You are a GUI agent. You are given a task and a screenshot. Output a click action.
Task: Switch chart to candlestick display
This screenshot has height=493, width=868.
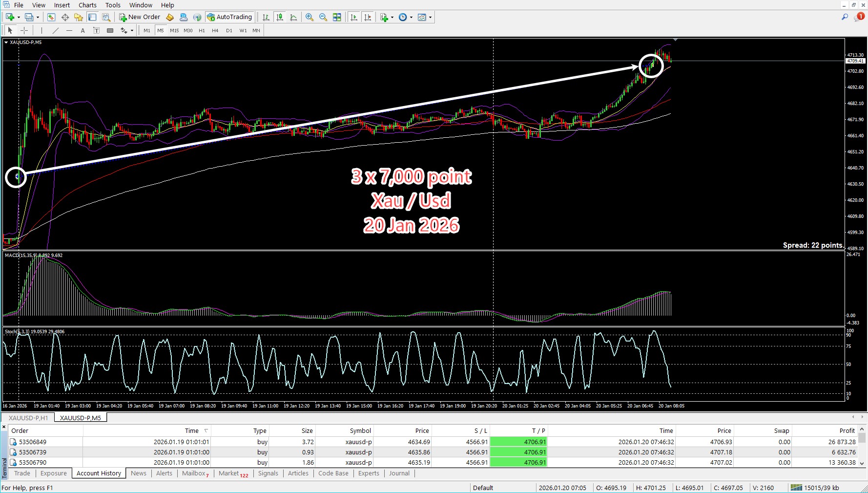coord(280,17)
